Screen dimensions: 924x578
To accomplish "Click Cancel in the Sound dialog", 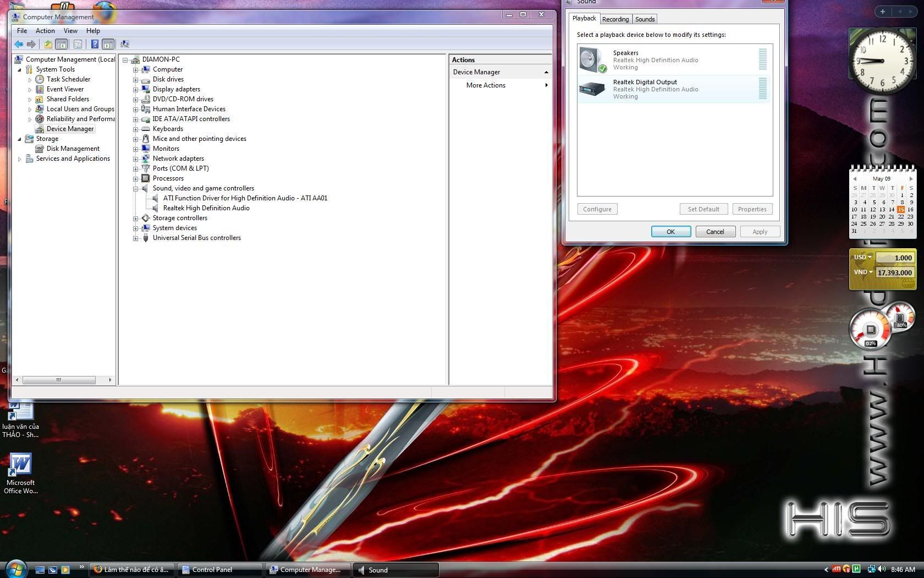I will click(x=715, y=232).
